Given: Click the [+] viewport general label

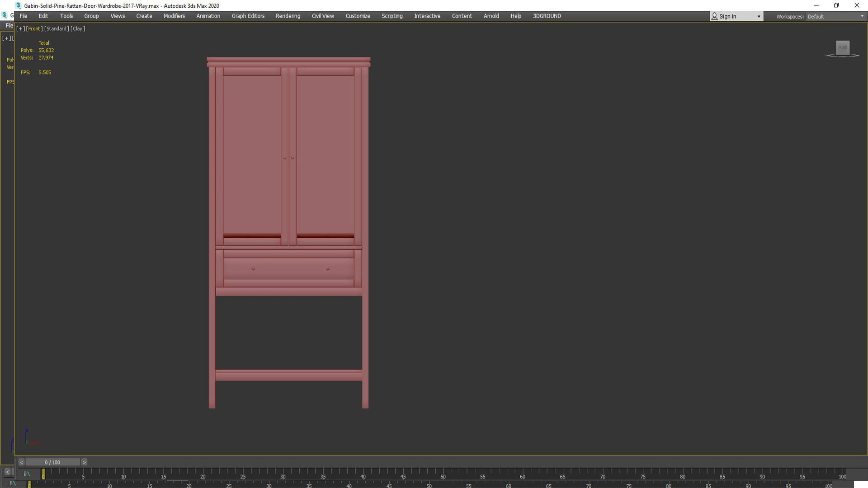Looking at the screenshot, I should (20, 28).
